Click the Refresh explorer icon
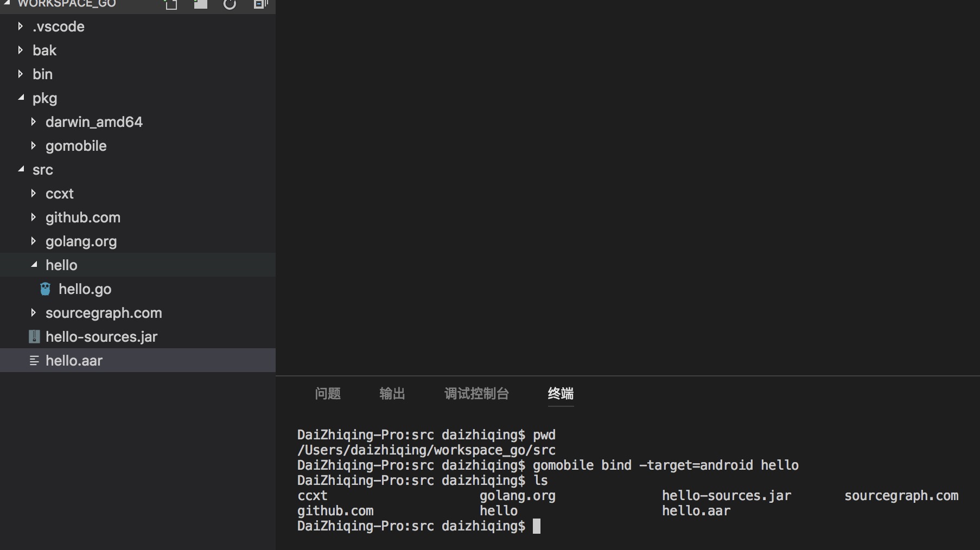The height and width of the screenshot is (550, 980). tap(230, 4)
